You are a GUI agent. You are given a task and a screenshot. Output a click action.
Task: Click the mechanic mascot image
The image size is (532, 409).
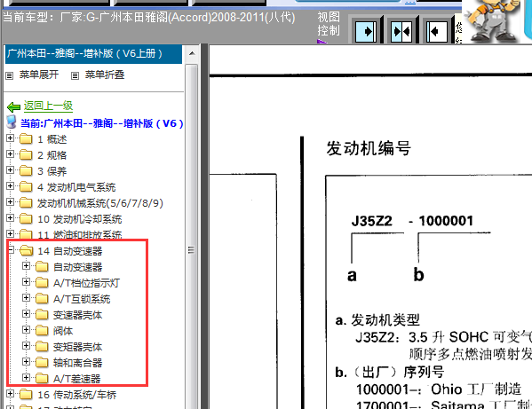[492, 21]
